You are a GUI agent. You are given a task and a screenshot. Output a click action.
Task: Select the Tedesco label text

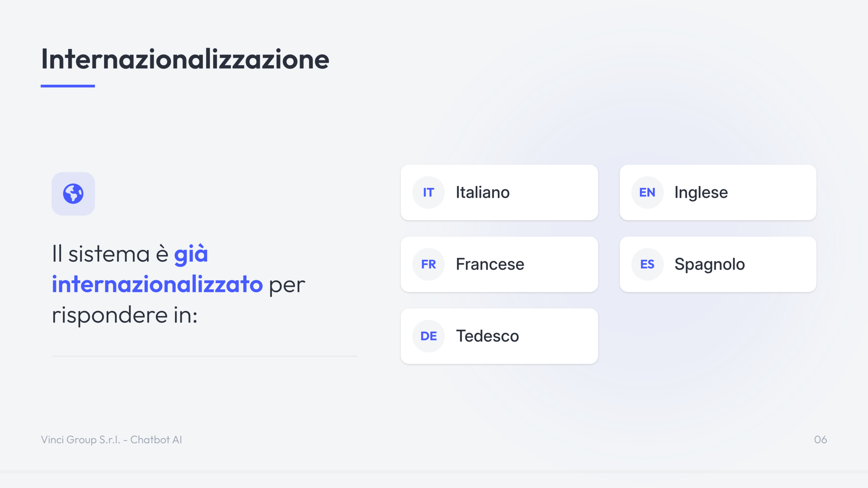pos(487,336)
